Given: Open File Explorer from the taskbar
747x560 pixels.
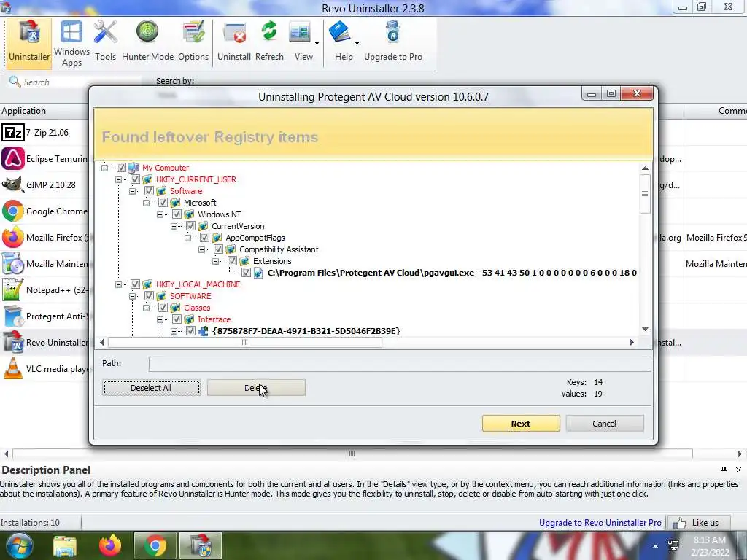Looking at the screenshot, I should pos(65,545).
